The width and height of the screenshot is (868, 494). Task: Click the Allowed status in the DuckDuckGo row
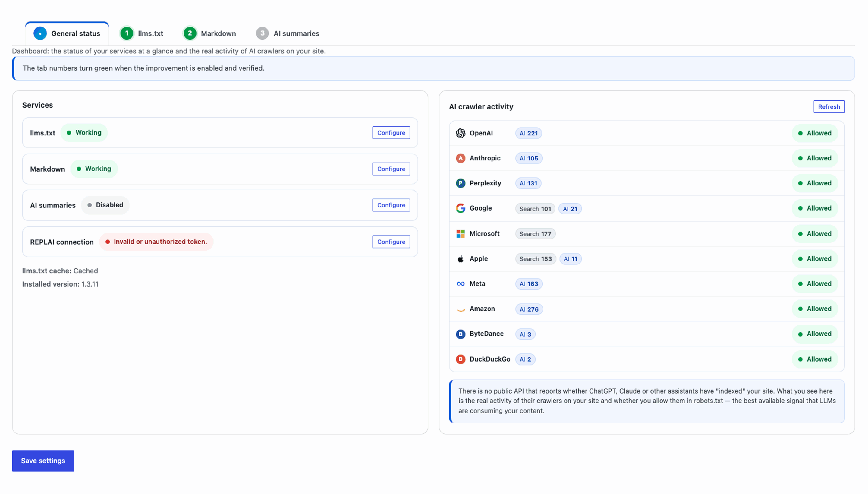[x=815, y=359]
